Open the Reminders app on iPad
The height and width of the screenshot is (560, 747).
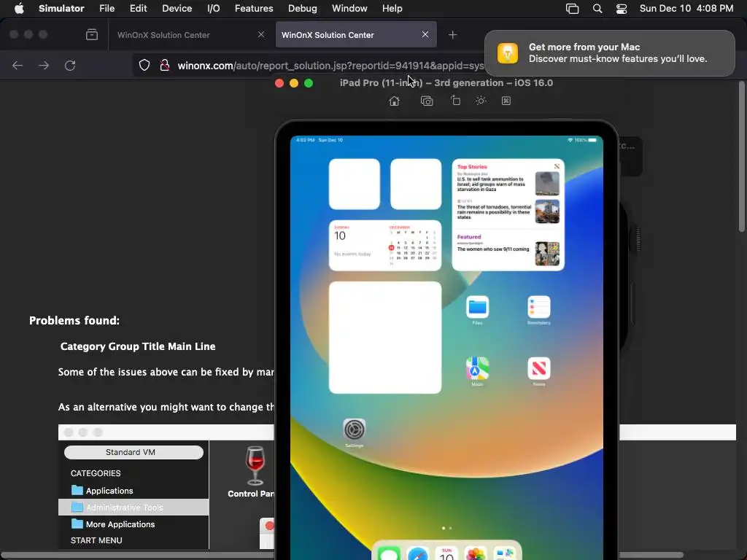point(539,308)
